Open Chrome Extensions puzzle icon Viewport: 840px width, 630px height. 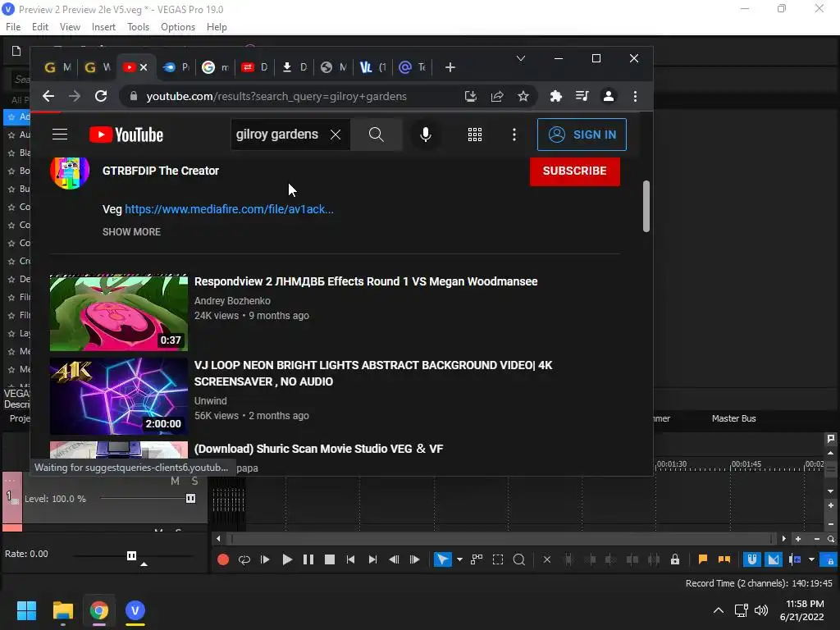click(x=556, y=97)
